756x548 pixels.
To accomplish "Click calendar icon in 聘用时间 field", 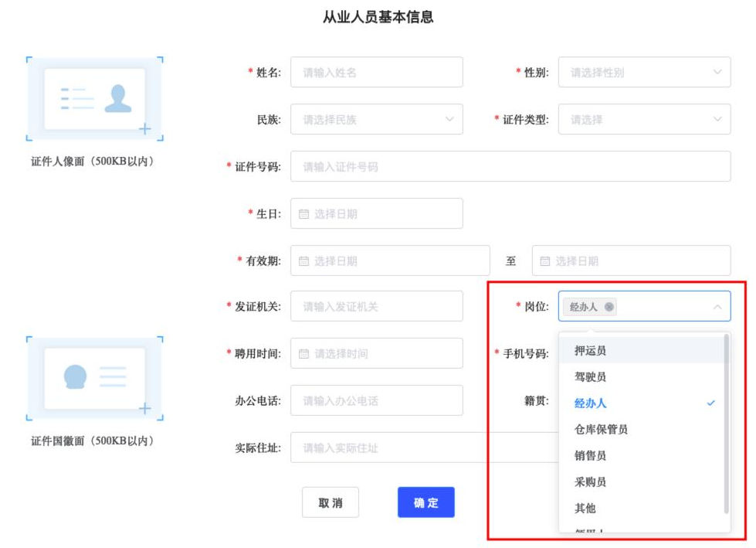I will [x=303, y=354].
